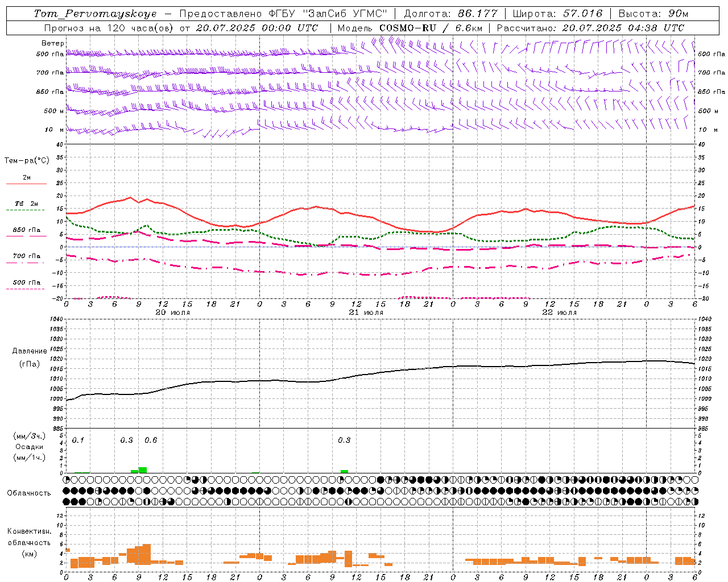Select the "500 гПа" temperature legend entry
This screenshot has width=728, height=582.
27,282
